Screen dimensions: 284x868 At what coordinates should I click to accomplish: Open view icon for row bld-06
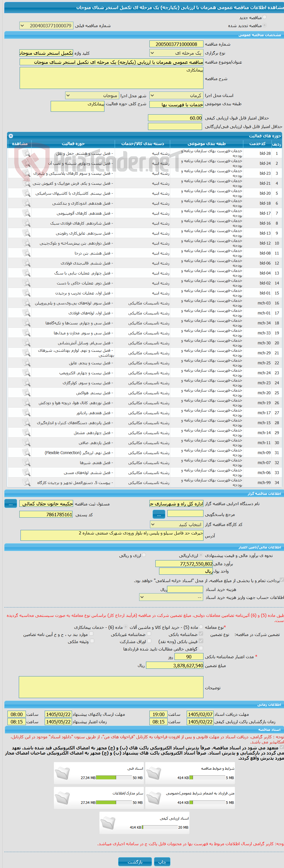coord(26,263)
